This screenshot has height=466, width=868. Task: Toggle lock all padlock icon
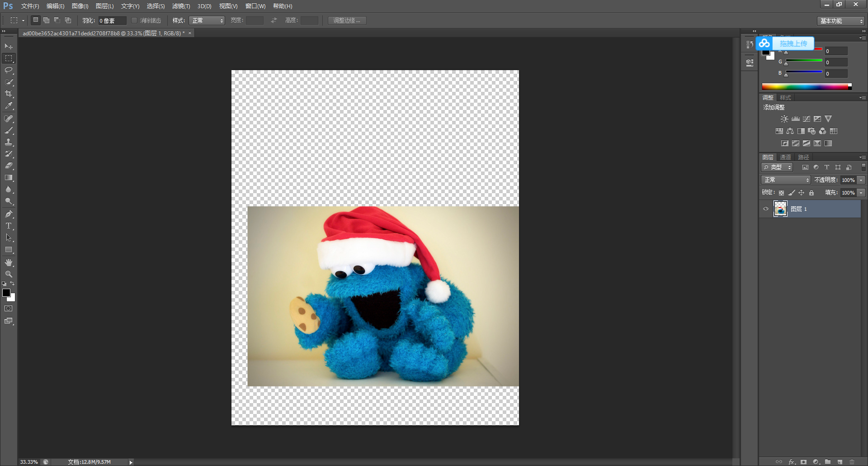click(x=811, y=193)
